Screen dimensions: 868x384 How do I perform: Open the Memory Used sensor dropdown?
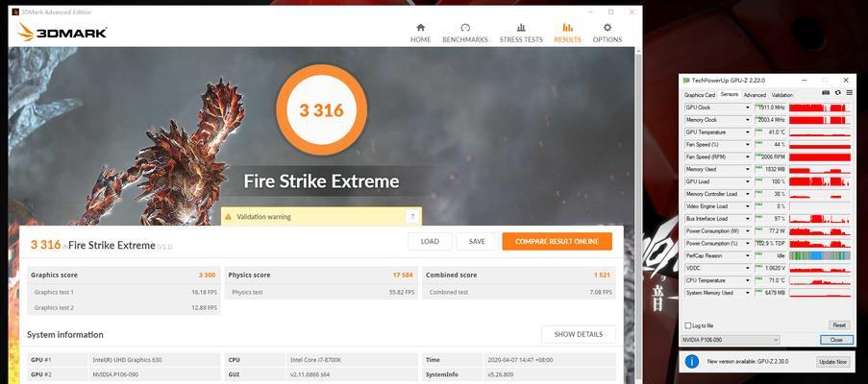click(x=747, y=169)
